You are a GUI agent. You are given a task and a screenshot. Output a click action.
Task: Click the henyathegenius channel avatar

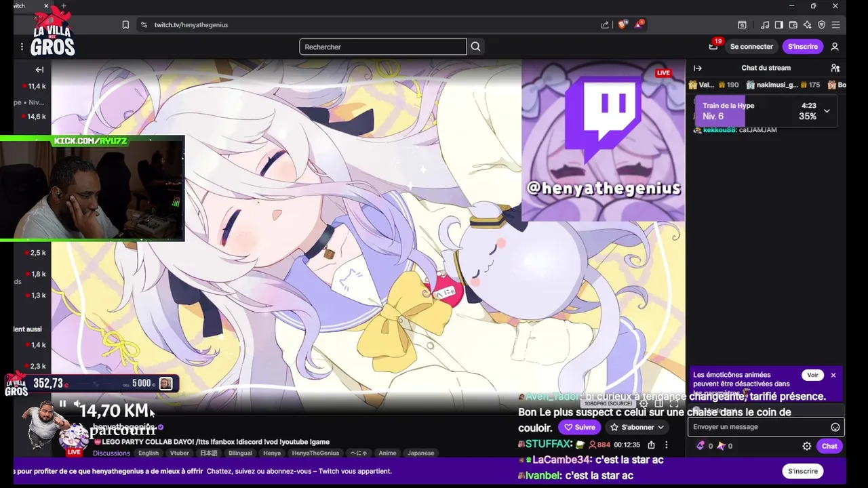tap(73, 437)
